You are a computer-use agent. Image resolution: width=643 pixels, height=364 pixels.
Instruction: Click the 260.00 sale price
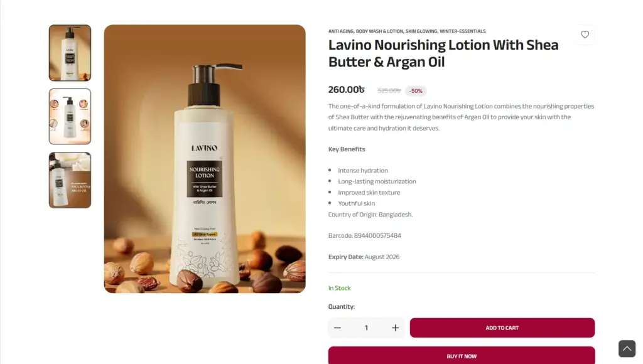[x=346, y=90]
